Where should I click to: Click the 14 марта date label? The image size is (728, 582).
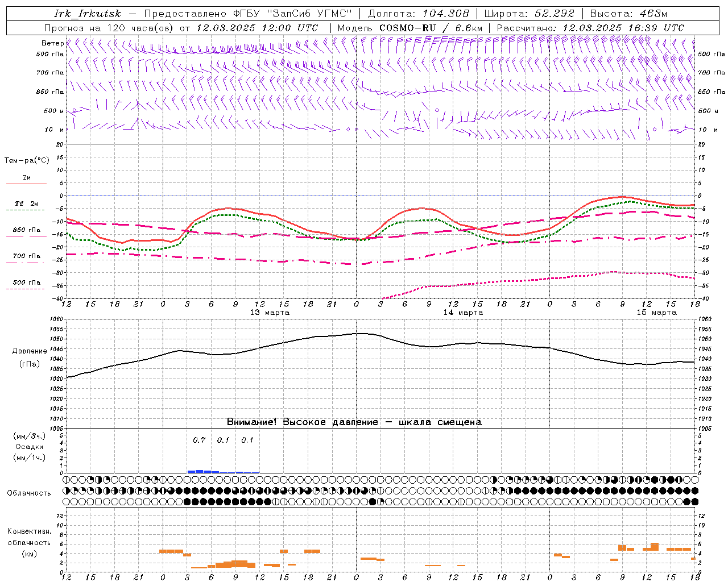[463, 312]
